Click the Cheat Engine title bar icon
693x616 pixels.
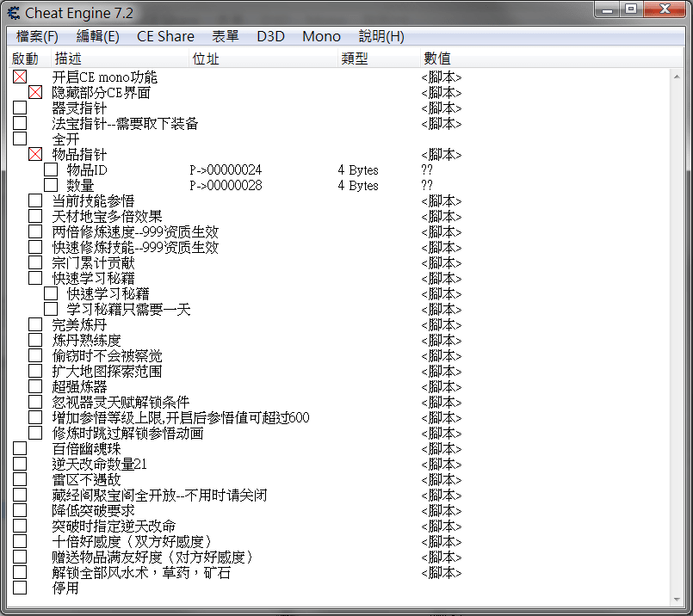pos(14,12)
